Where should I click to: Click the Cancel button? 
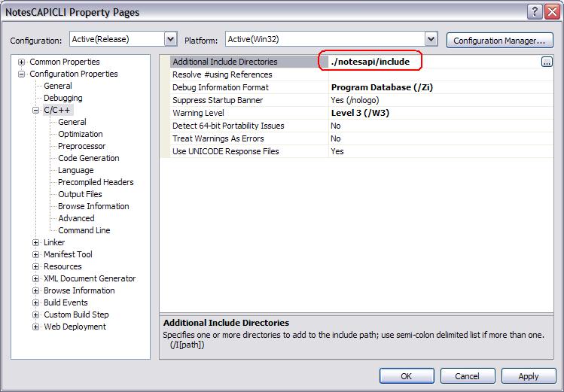coord(468,376)
